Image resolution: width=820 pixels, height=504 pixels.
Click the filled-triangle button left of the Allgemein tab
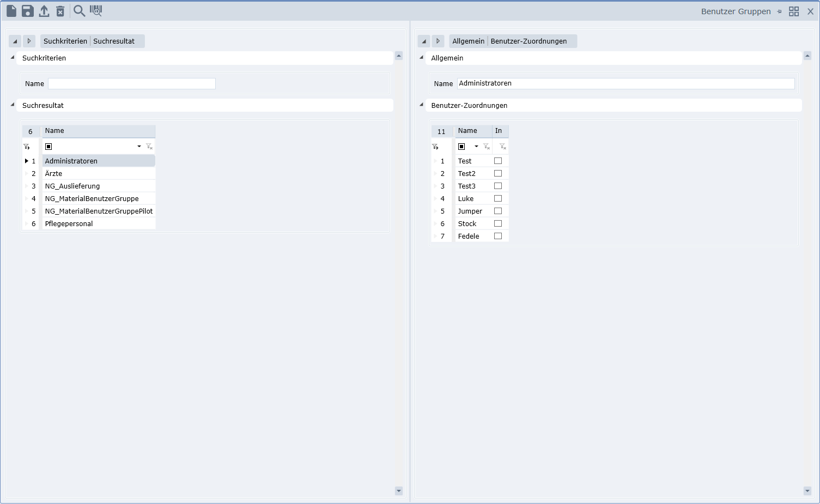coord(424,41)
